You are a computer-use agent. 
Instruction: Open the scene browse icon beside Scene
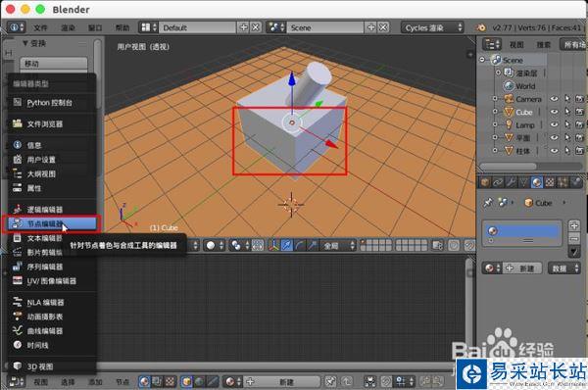[276, 27]
